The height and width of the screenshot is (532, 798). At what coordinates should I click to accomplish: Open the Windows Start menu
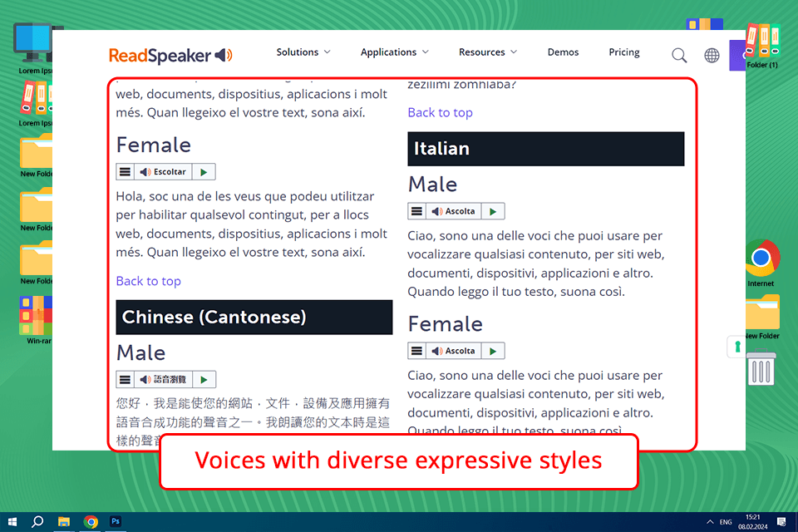click(12, 522)
